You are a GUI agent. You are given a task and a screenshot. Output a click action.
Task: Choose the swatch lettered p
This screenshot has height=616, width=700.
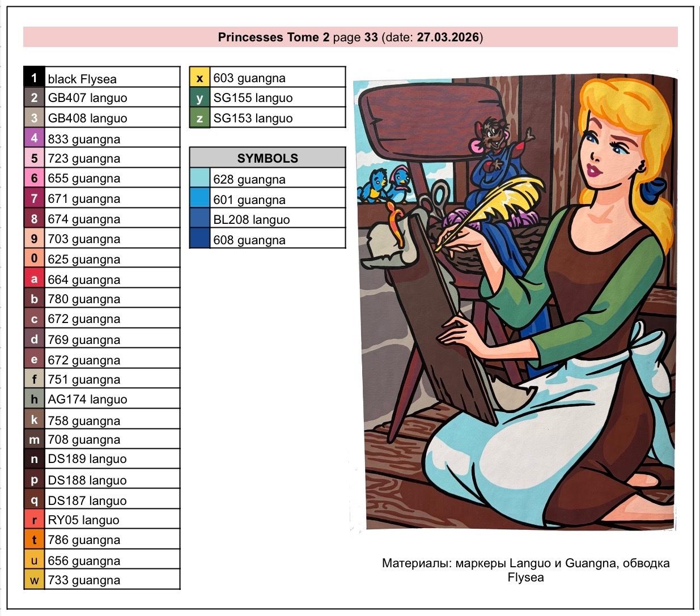[34, 479]
